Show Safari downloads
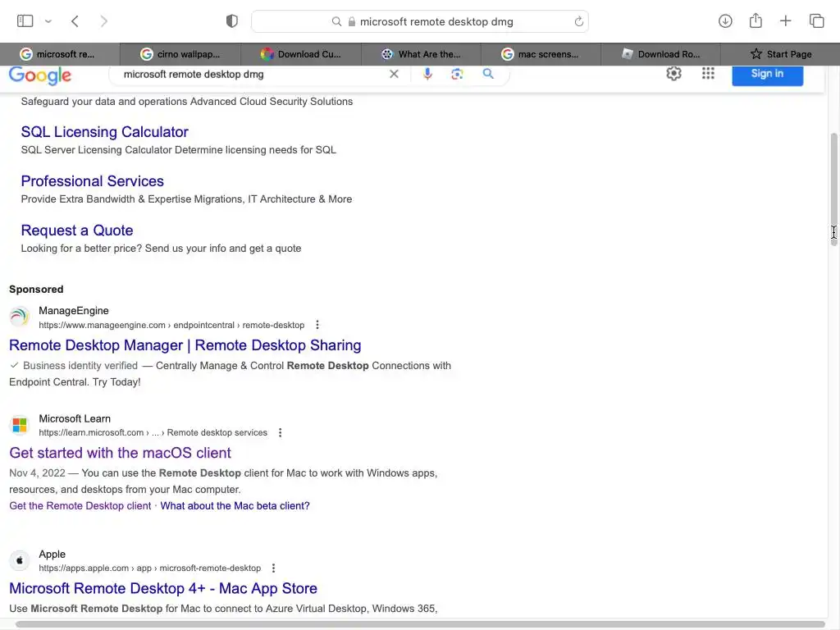The image size is (840, 630). pos(725,21)
